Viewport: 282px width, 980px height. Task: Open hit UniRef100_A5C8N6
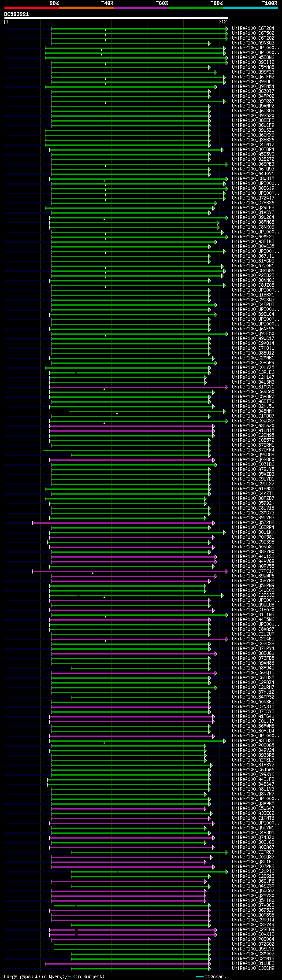(253, 58)
